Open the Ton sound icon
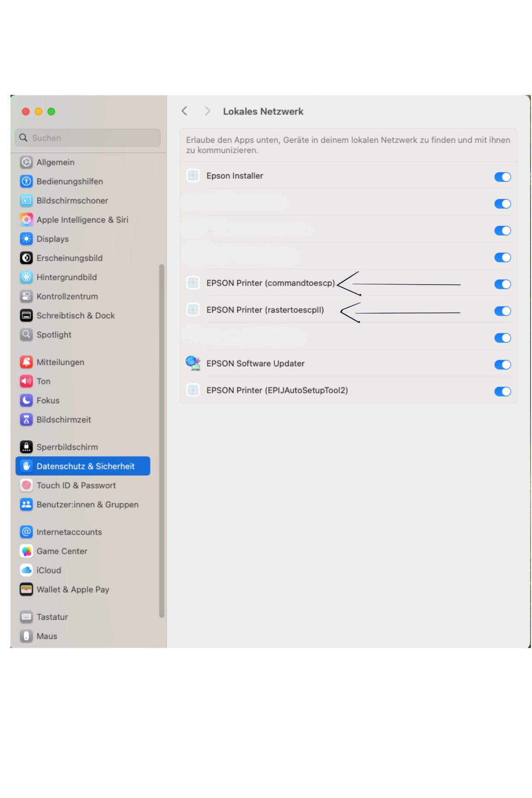The height and width of the screenshot is (798, 532). [27, 381]
